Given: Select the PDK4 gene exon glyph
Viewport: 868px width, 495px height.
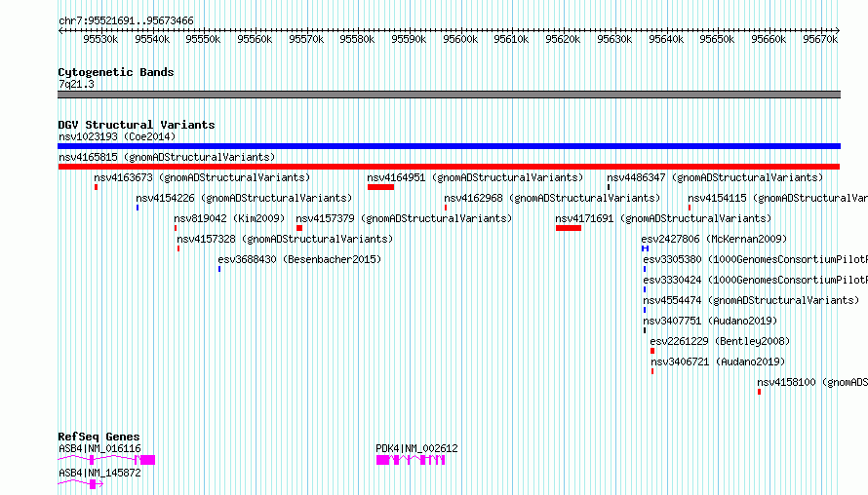Looking at the screenshot, I should pyautogui.click(x=411, y=460).
